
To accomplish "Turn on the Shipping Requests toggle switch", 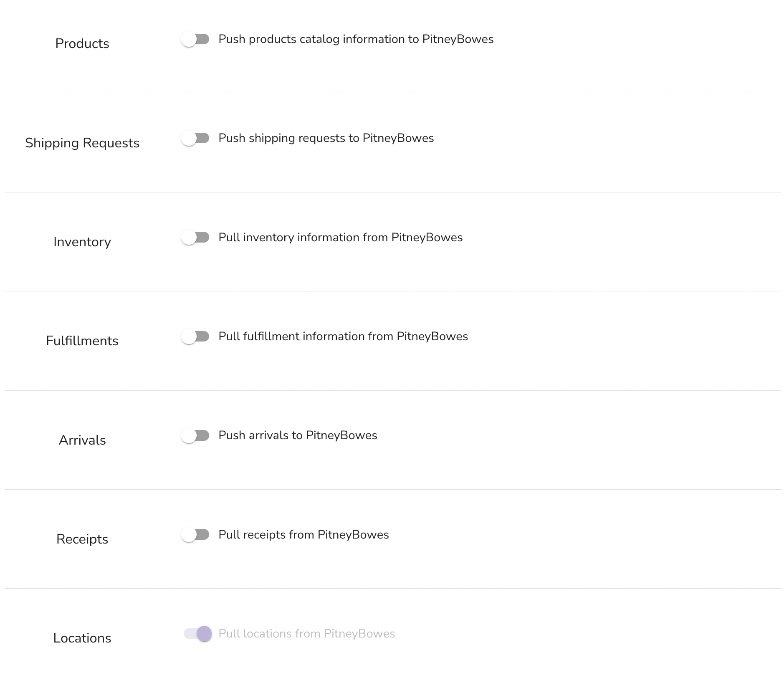I will coord(195,138).
